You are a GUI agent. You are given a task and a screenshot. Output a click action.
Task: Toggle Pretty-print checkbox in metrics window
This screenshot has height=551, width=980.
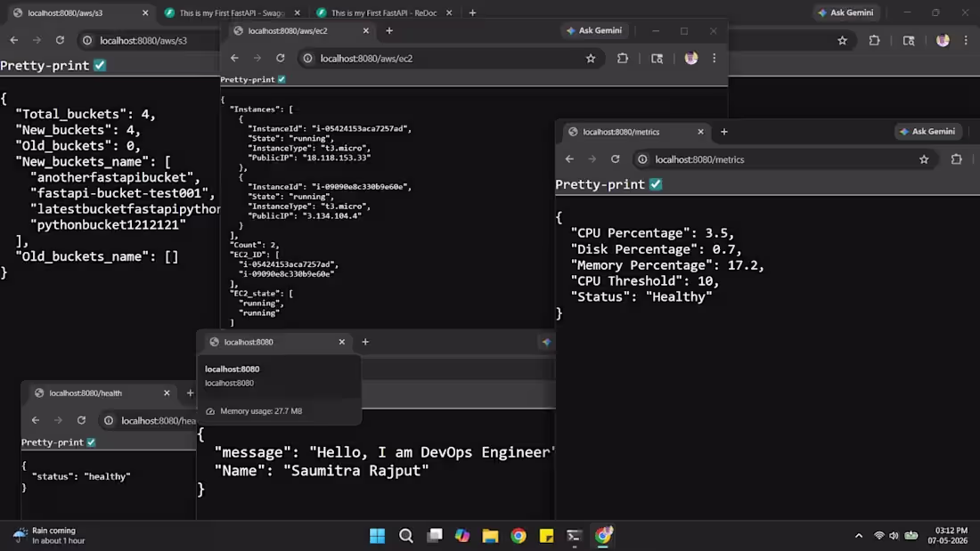coord(656,184)
